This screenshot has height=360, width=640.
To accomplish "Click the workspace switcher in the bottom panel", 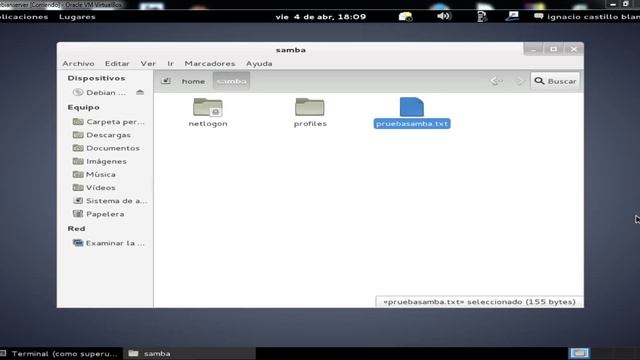I will coord(580,353).
